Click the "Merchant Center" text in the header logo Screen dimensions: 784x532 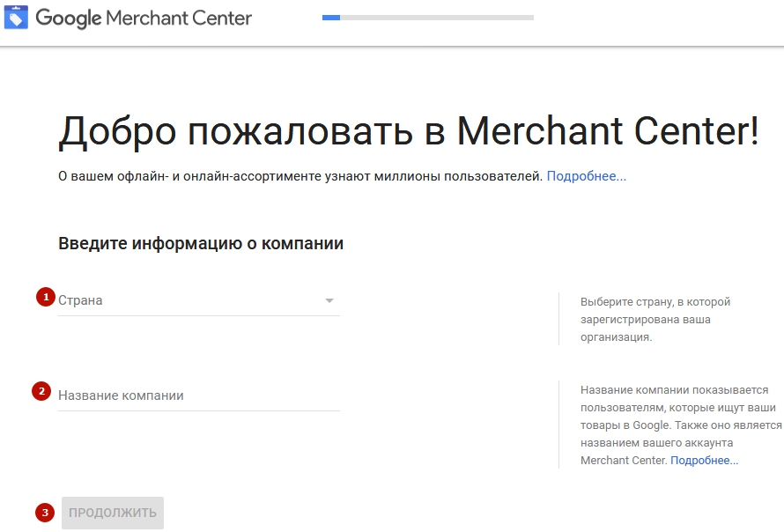[x=179, y=18]
